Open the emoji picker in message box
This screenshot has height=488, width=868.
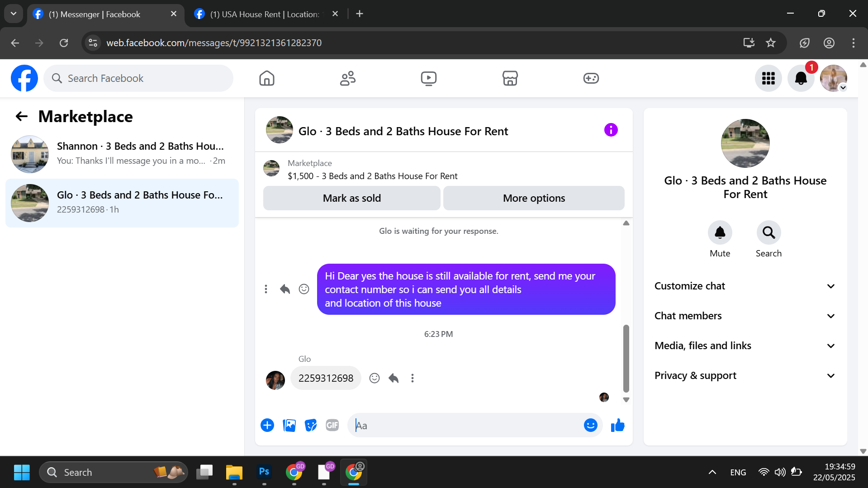tap(591, 426)
